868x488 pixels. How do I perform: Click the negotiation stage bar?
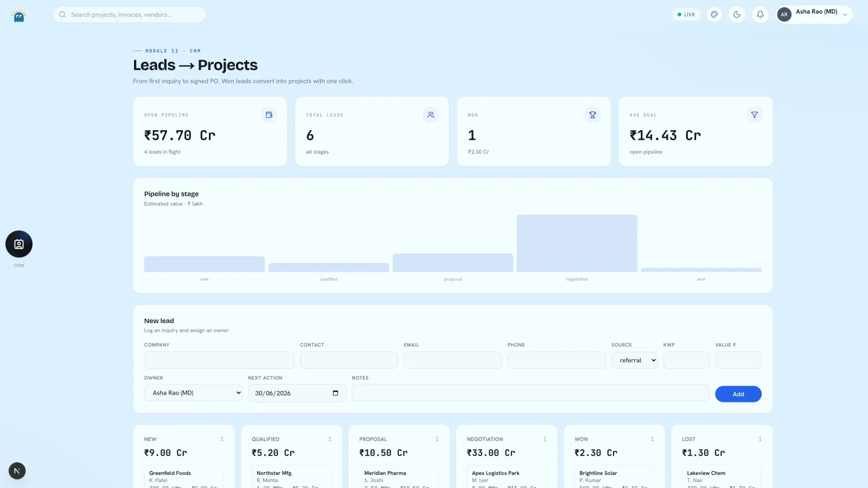pos(577,243)
